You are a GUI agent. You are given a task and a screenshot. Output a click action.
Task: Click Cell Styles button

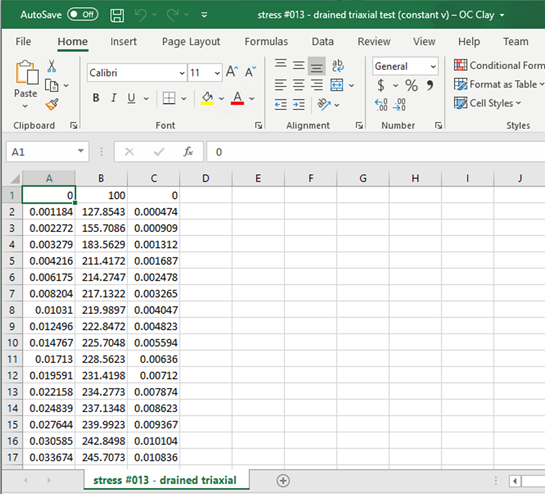click(x=487, y=103)
